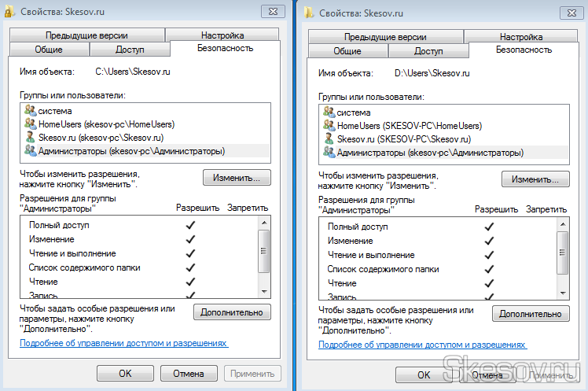Click the system group icon in right dialog
588x391 pixels.
pos(329,112)
